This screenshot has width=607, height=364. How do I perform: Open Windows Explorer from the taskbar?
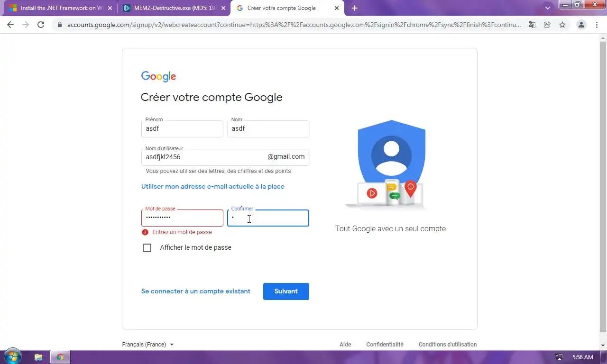click(x=38, y=357)
